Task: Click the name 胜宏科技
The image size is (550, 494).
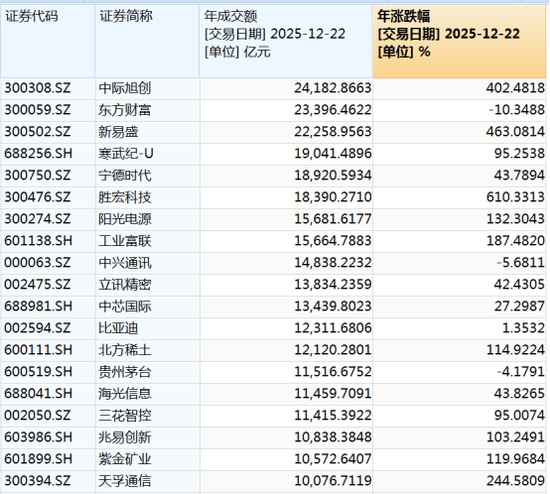Action: [x=125, y=197]
